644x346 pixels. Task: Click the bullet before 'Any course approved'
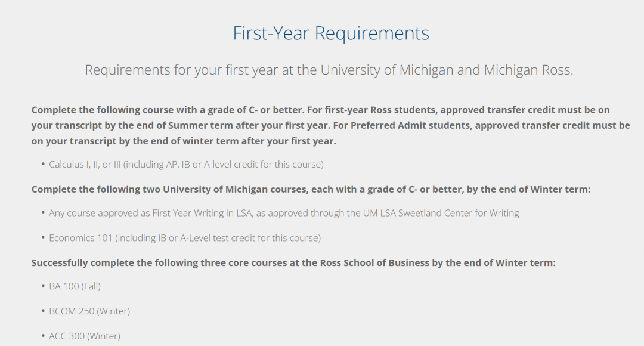(43, 213)
